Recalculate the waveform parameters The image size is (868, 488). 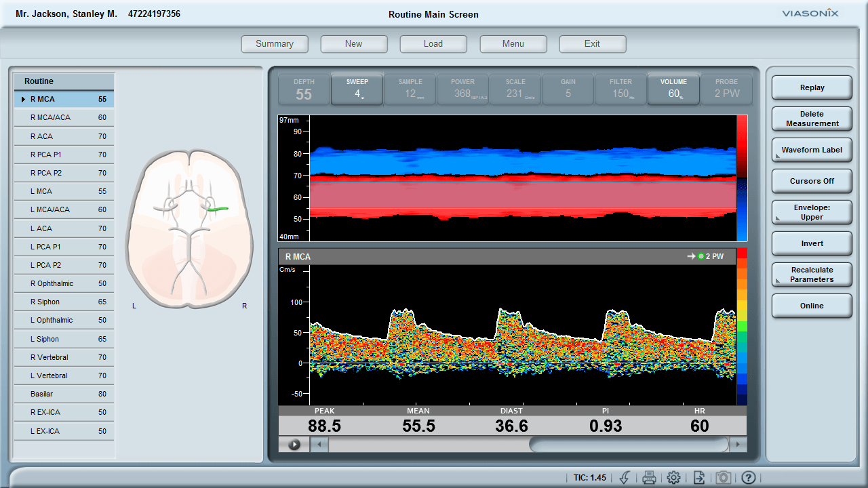click(811, 274)
